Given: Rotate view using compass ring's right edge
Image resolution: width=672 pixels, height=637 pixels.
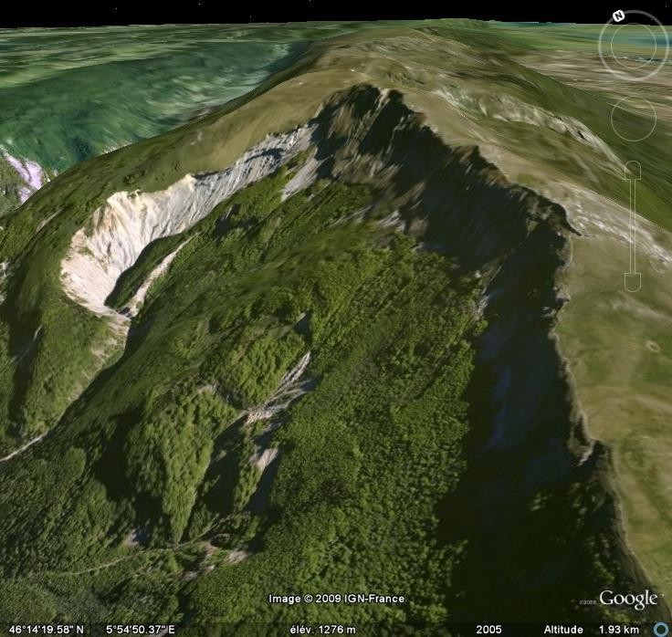Looking at the screenshot, I should [x=666, y=44].
